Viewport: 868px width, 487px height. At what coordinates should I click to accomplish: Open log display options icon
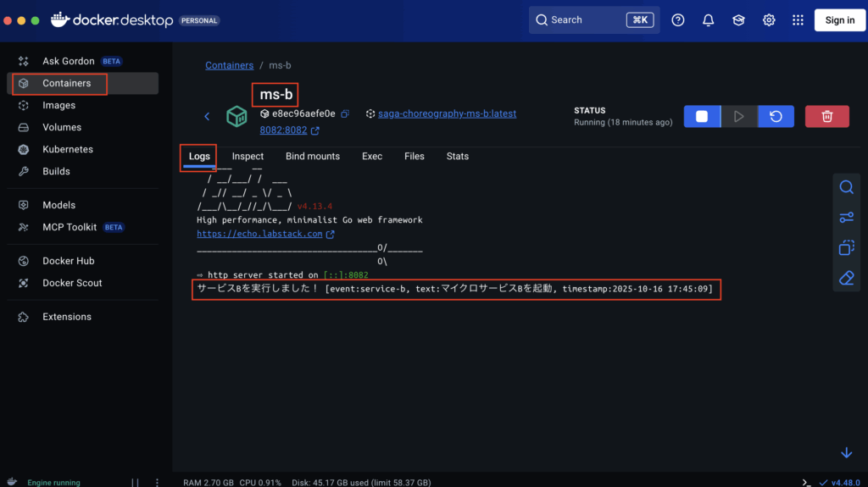[846, 218]
